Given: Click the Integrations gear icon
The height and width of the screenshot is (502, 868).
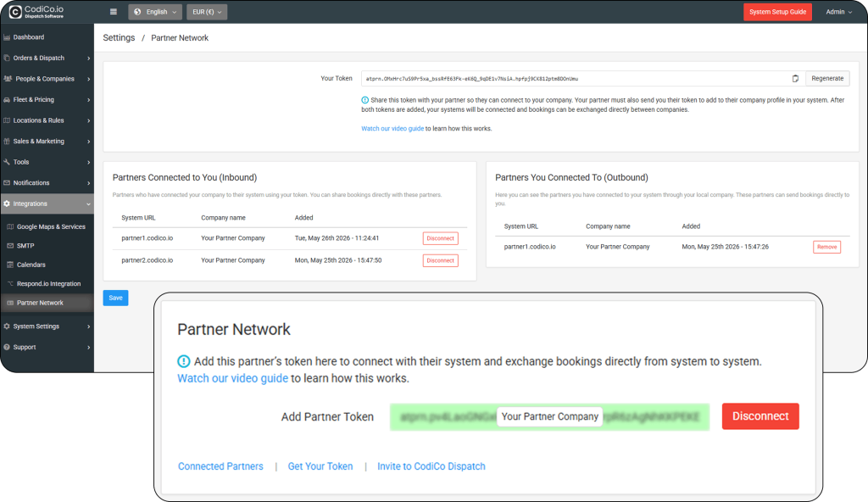Looking at the screenshot, I should [7, 204].
